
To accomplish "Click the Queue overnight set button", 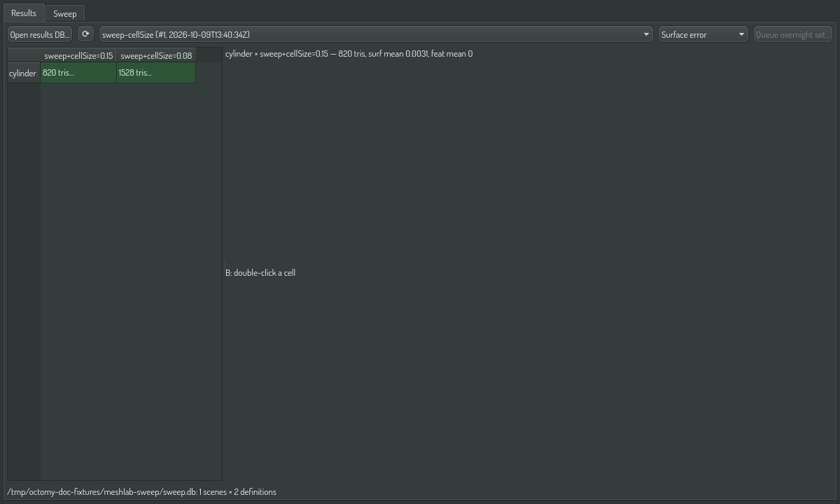I will 793,34.
